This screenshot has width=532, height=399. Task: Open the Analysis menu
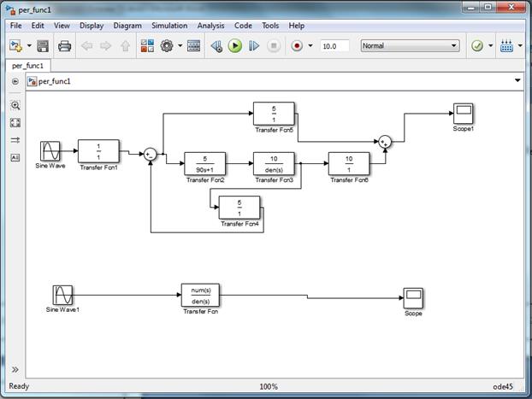tap(210, 26)
